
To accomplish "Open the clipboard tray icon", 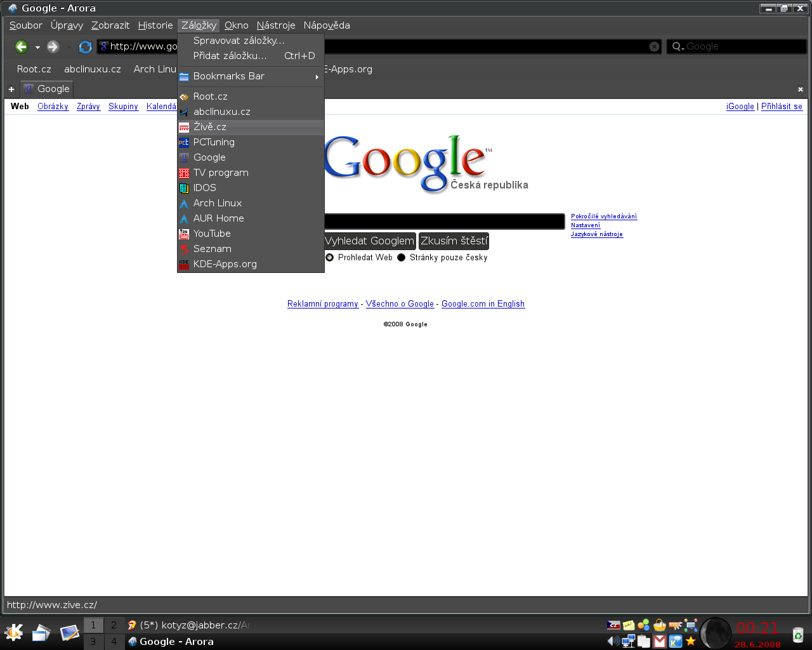I will [x=644, y=641].
